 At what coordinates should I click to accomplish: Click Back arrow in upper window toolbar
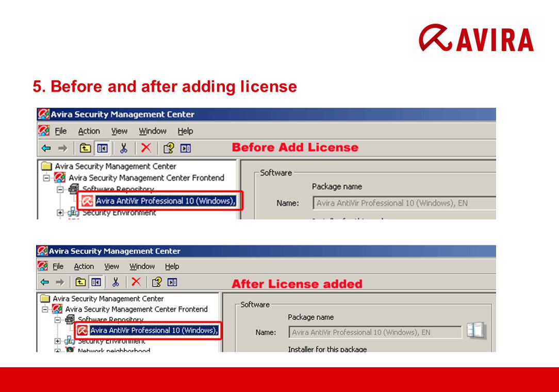tap(46, 148)
